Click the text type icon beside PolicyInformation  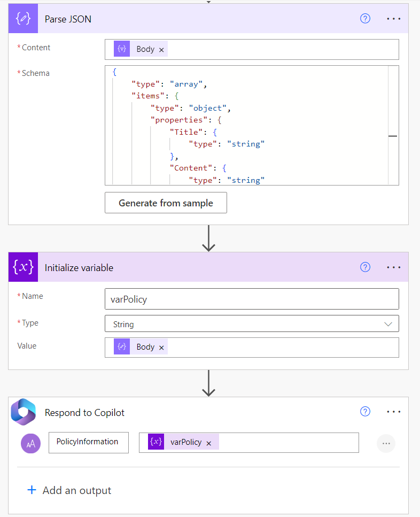[30, 443]
